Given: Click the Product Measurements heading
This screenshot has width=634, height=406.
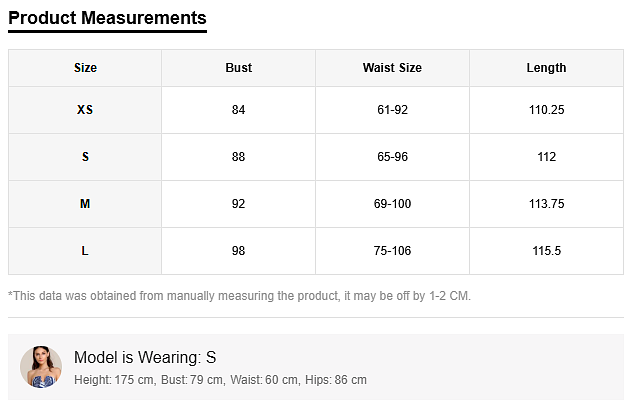Looking at the screenshot, I should 107,18.
